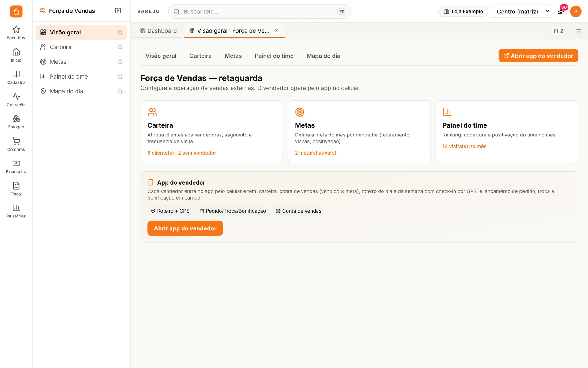The height and width of the screenshot is (368, 588).
Task: Open Carteira in the sidebar list
Action: [81, 47]
